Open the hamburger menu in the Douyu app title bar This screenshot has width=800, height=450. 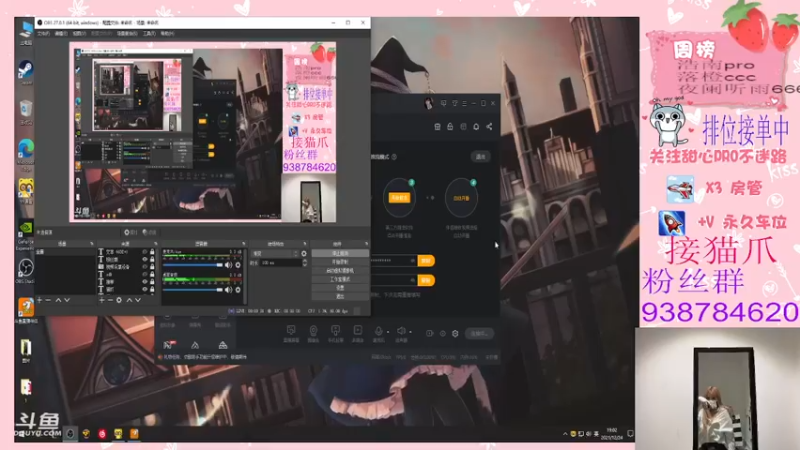[x=464, y=103]
